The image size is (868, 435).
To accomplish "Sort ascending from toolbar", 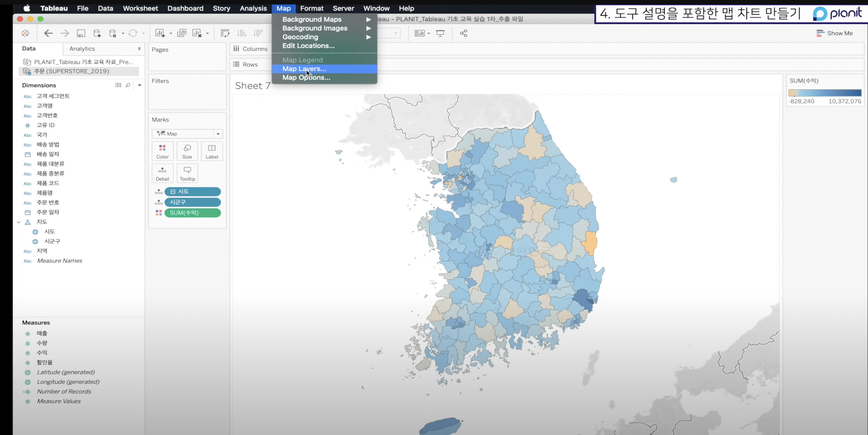I will [x=242, y=33].
